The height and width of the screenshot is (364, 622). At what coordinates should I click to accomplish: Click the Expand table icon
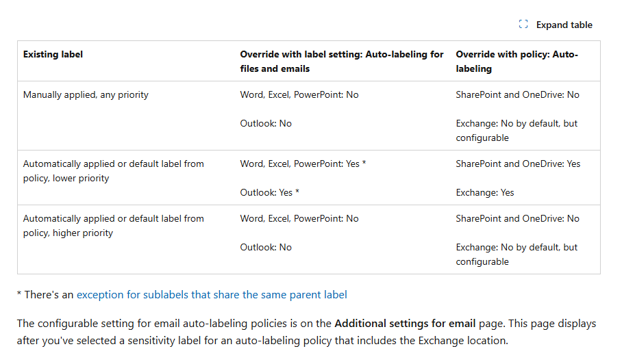pos(523,25)
